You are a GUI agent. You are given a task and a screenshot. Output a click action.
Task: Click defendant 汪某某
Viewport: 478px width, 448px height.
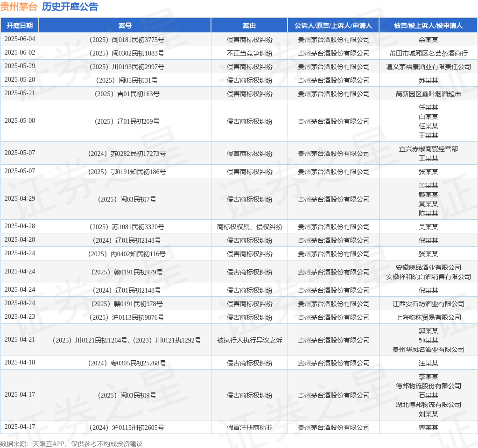click(429, 363)
